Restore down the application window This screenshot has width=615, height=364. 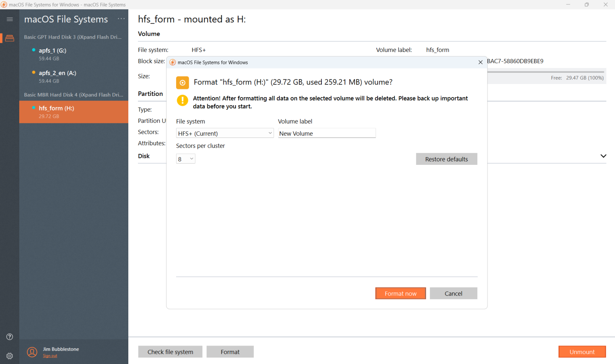(586, 5)
